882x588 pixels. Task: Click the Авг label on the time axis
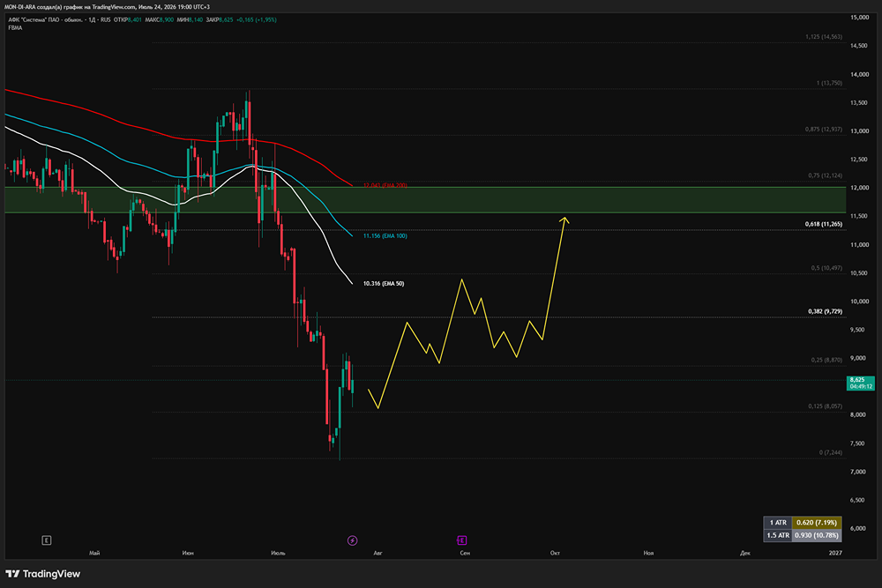coord(378,553)
